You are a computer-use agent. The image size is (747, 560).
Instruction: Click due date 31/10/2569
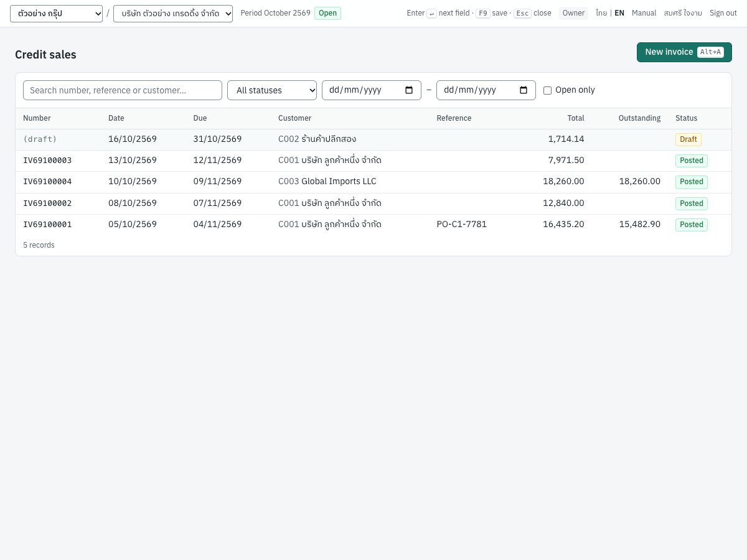coord(217,139)
